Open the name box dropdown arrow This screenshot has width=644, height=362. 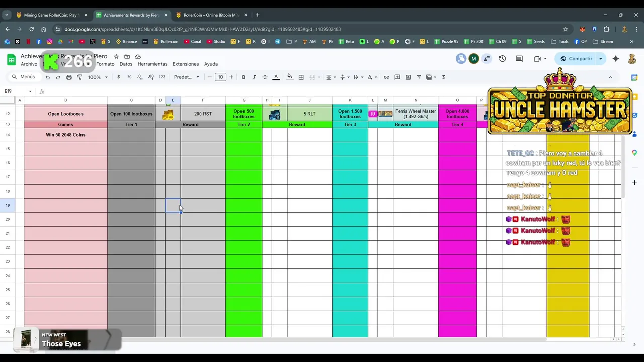(x=30, y=91)
